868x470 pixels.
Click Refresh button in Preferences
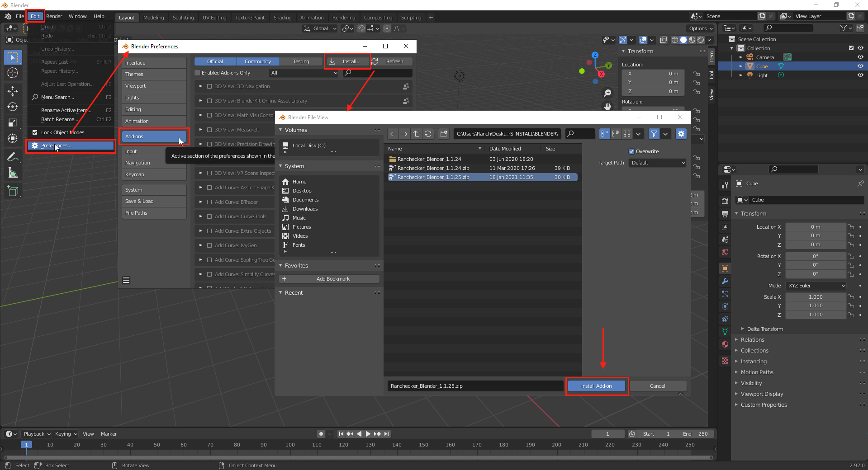pyautogui.click(x=391, y=61)
